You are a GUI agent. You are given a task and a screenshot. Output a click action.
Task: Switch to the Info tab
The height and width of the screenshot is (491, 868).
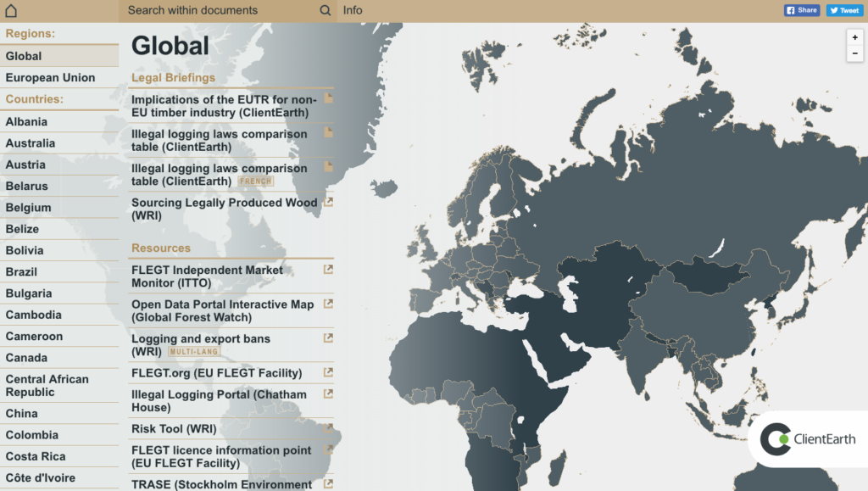pyautogui.click(x=353, y=10)
